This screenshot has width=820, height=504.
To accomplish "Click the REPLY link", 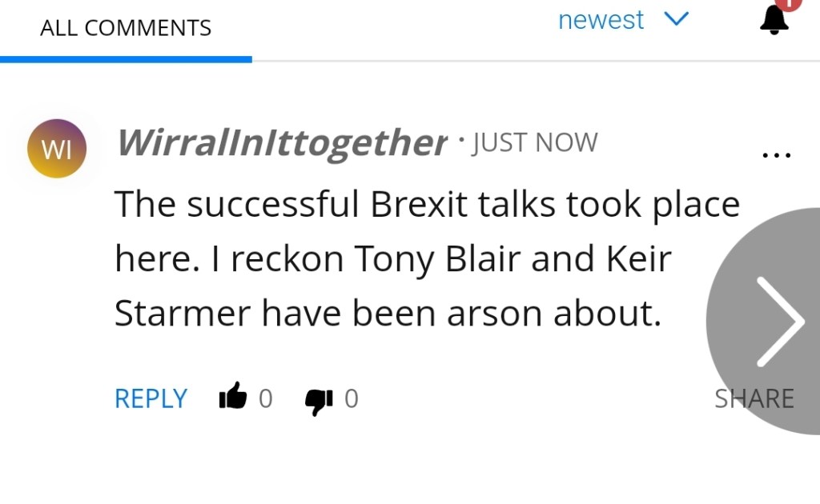I will (151, 398).
